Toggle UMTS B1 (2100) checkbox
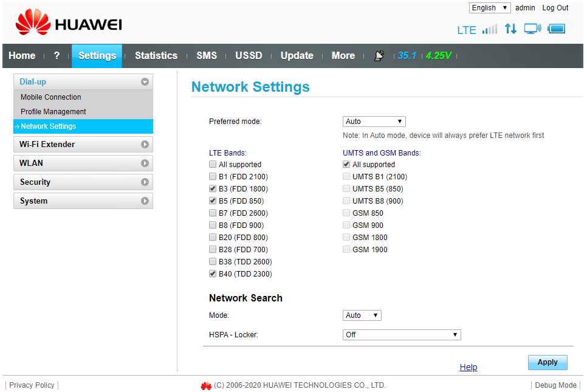The width and height of the screenshot is (587, 392). click(346, 176)
